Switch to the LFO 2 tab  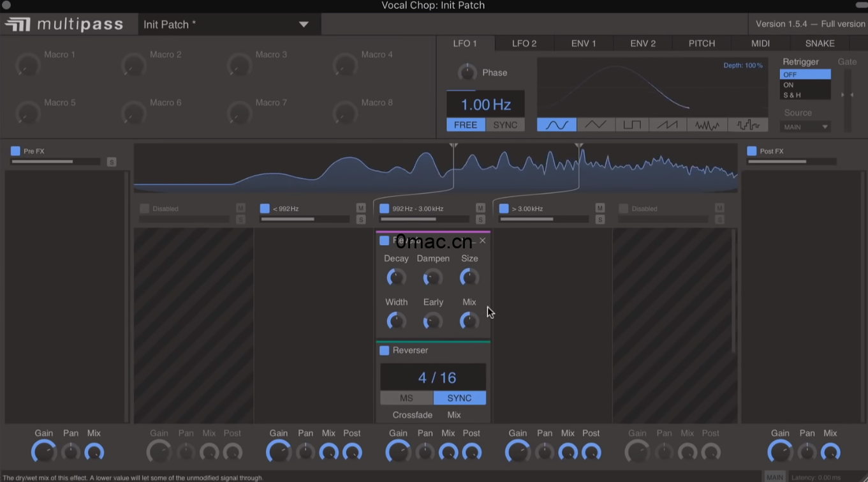click(x=524, y=43)
